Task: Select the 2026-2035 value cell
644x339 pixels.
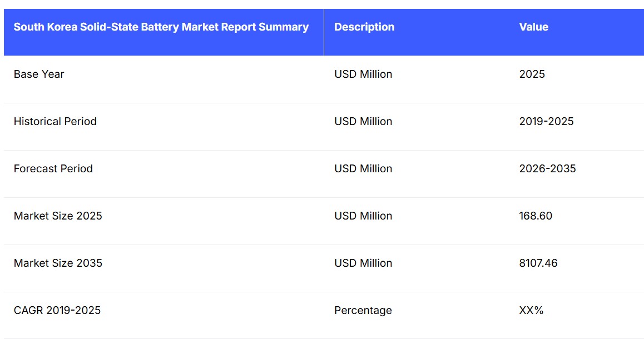Action: tap(547, 169)
